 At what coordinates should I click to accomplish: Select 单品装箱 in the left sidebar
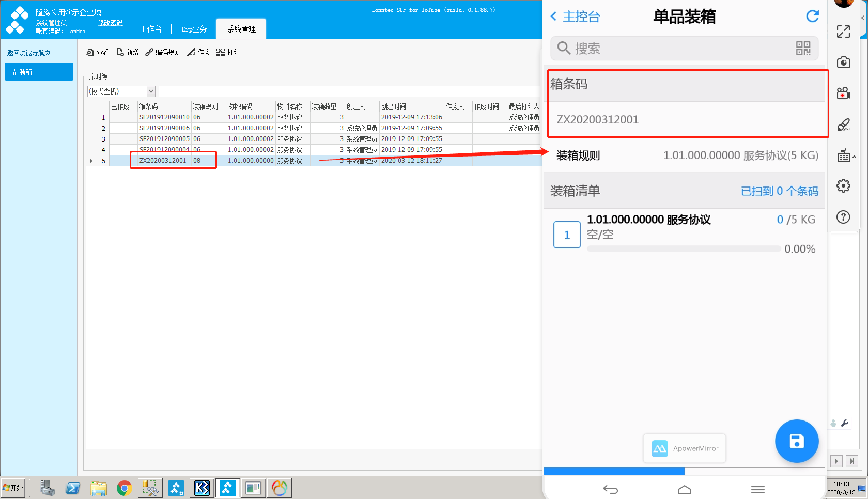39,72
